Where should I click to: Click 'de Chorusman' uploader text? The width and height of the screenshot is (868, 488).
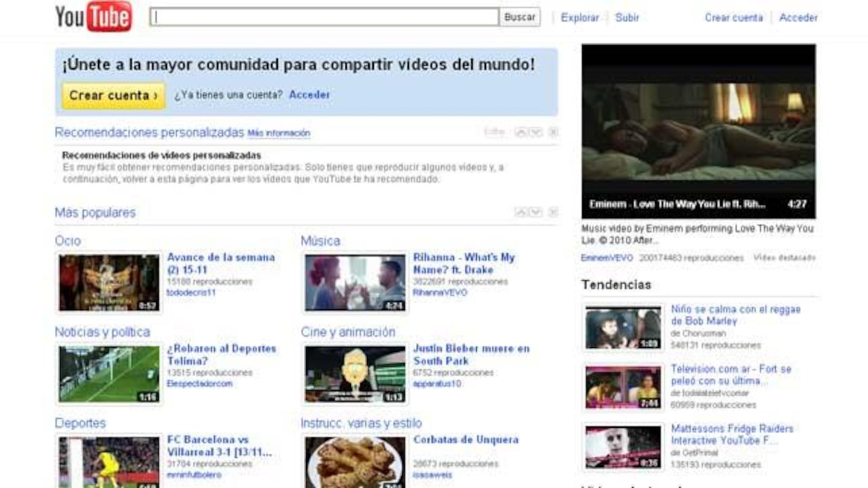698,334
